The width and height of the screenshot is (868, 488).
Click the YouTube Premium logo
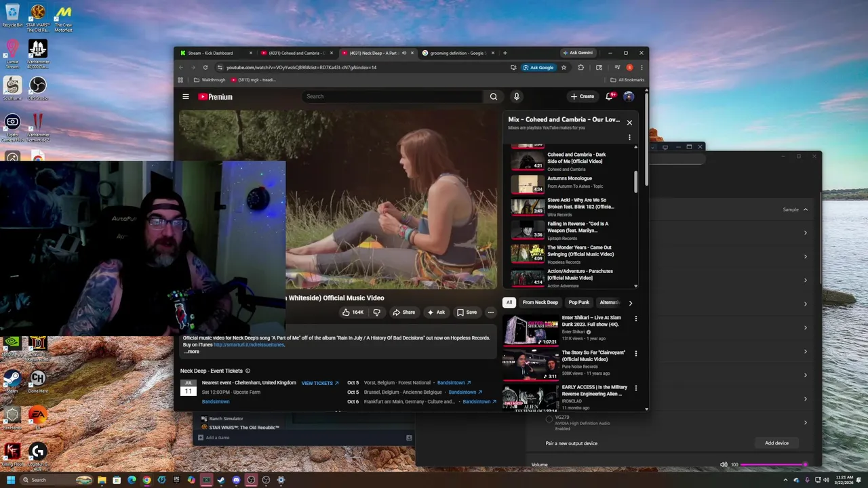215,97
